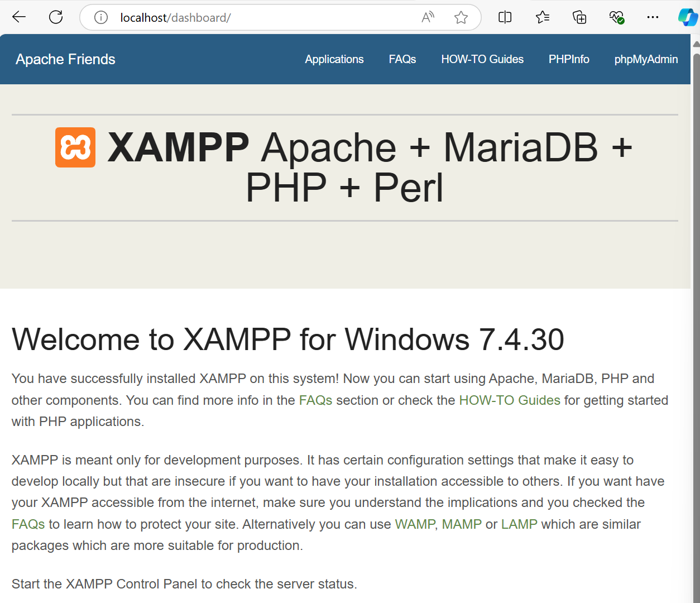Open Collections icon in toolbar

coord(579,17)
